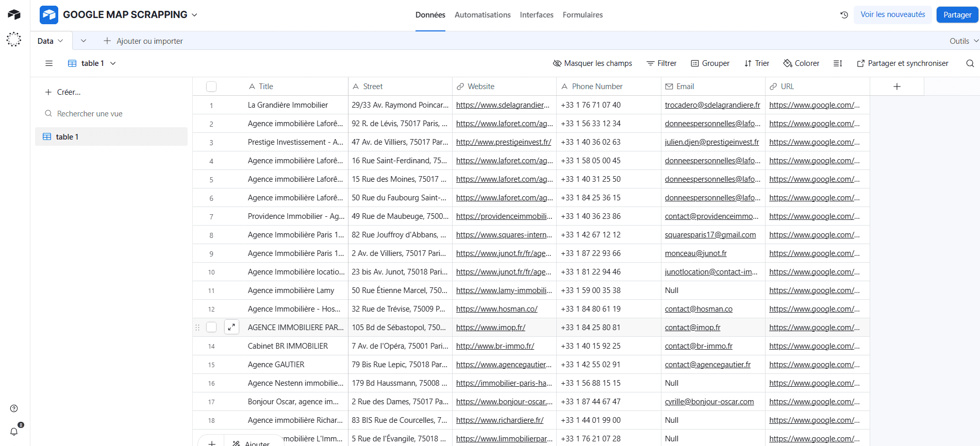
Task: Open the www.prestigeinvest.fr website link
Action: coord(504,142)
